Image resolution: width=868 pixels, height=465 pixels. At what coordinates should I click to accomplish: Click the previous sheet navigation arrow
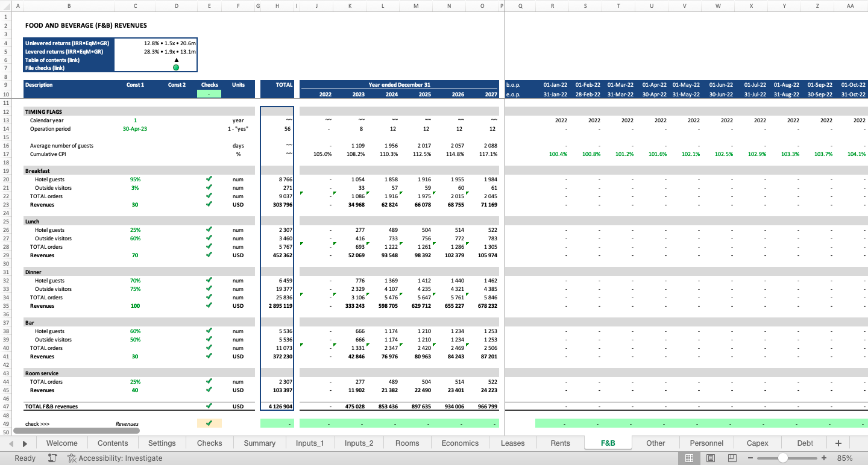[11, 443]
